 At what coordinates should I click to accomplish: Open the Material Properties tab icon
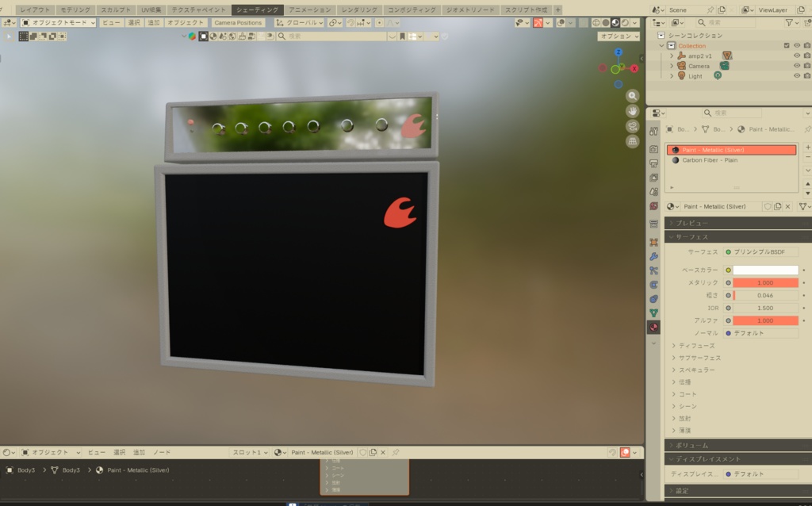click(653, 327)
